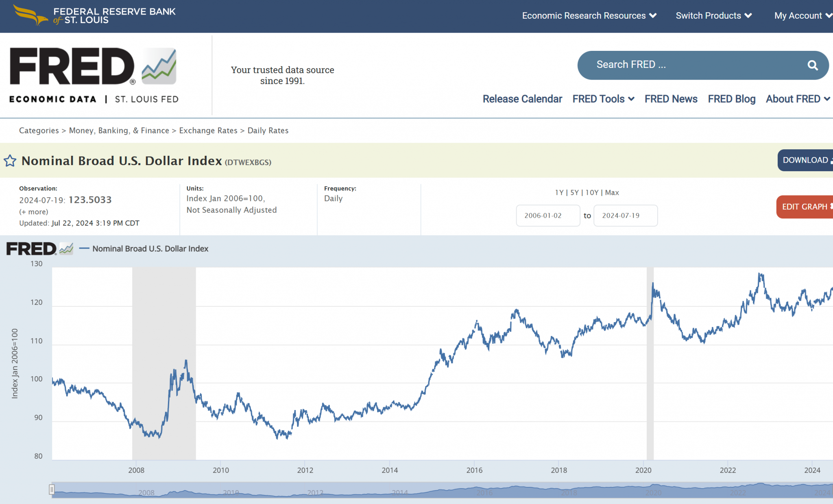Click the Frequency Daily value
The image size is (833, 504).
click(333, 199)
